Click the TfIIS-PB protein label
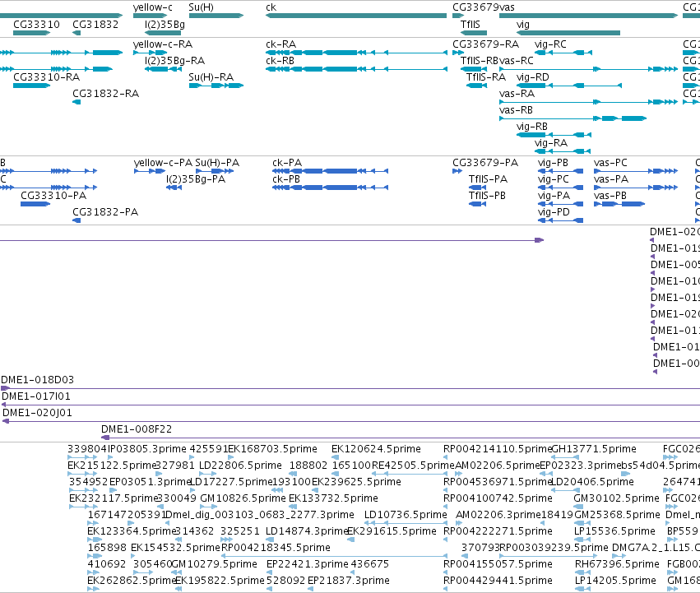The width and height of the screenshot is (700, 593). 487,196
